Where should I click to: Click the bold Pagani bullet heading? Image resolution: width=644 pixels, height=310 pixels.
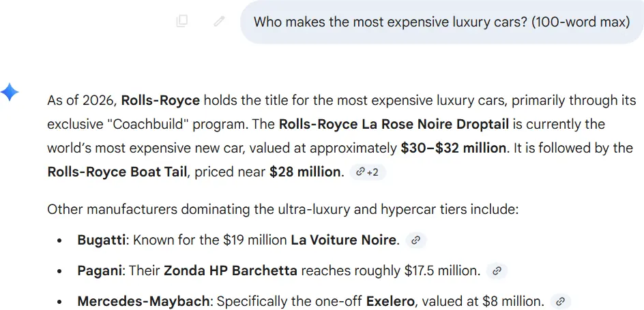point(100,270)
